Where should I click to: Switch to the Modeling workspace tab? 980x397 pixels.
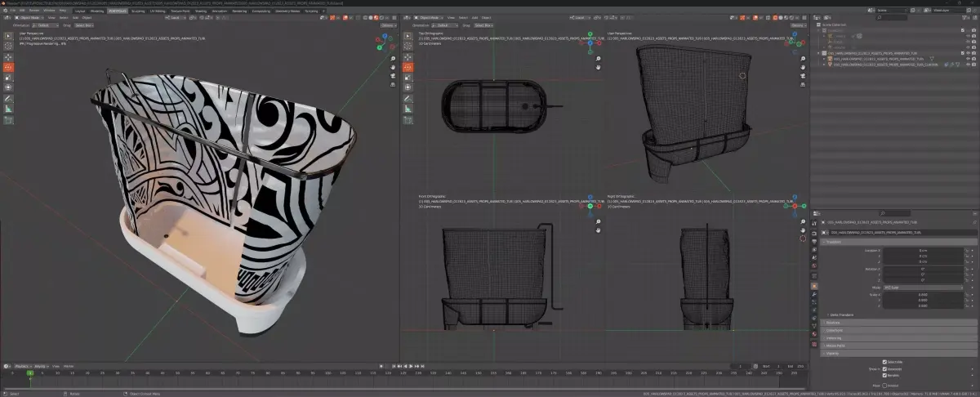pos(97,11)
